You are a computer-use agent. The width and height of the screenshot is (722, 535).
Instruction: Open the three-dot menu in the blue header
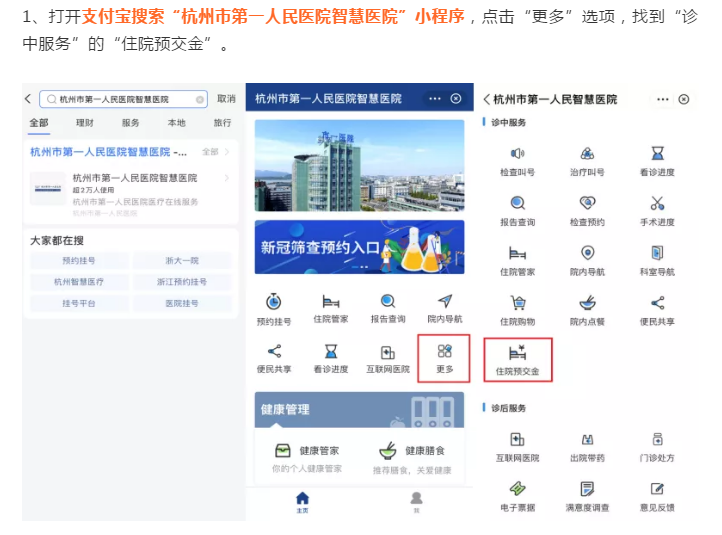tap(435, 99)
